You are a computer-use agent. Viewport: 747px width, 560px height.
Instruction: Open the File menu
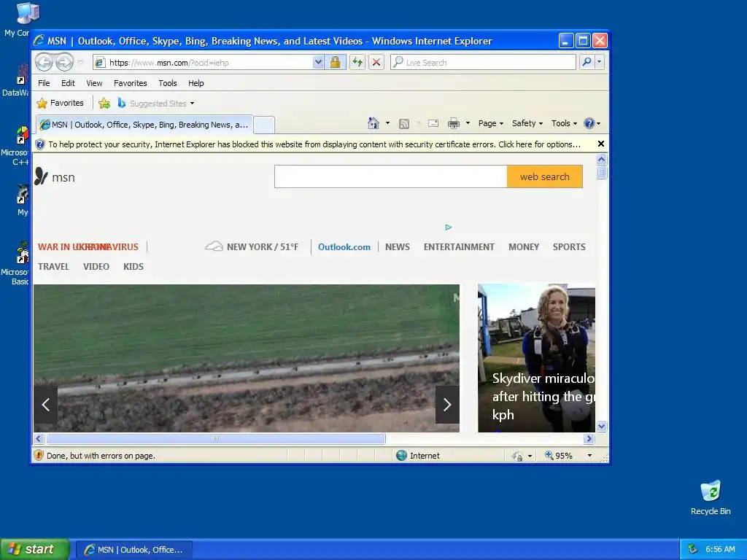[44, 83]
